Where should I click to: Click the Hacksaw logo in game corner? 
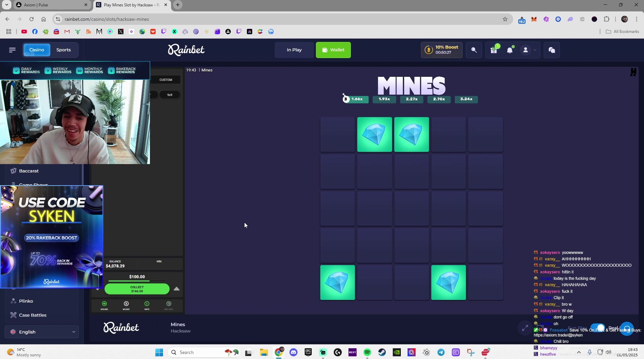pos(633,72)
